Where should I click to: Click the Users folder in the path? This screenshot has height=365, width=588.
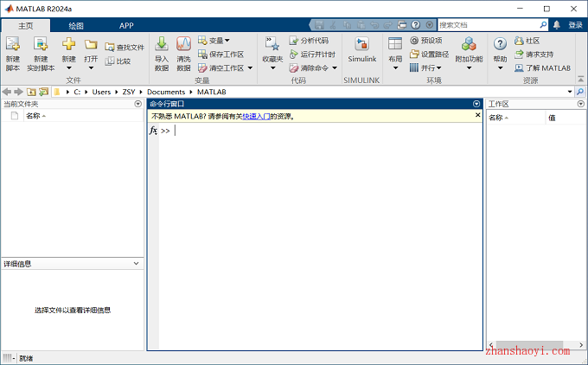(101, 92)
